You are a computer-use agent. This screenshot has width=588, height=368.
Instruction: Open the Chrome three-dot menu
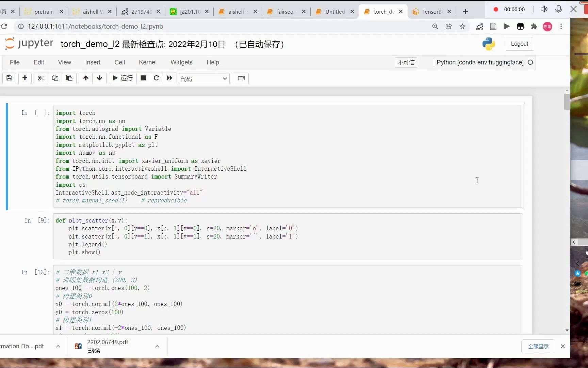tap(561, 26)
